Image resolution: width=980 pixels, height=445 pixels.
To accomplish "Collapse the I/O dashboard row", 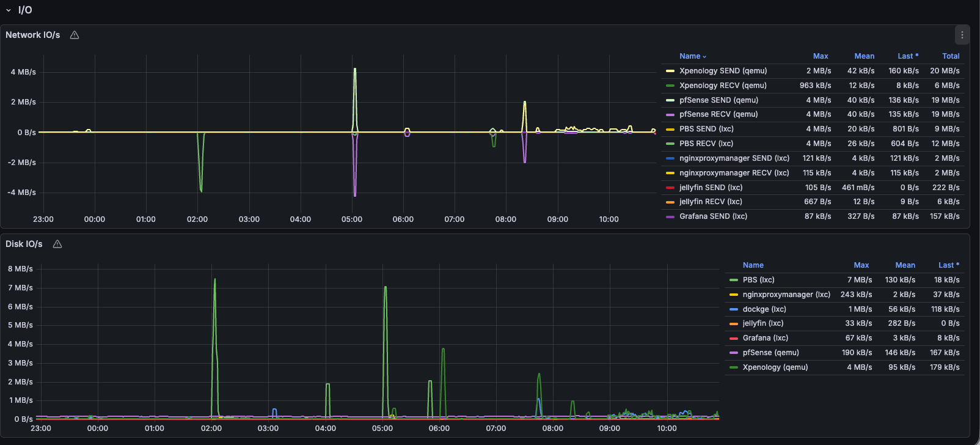I will point(9,10).
